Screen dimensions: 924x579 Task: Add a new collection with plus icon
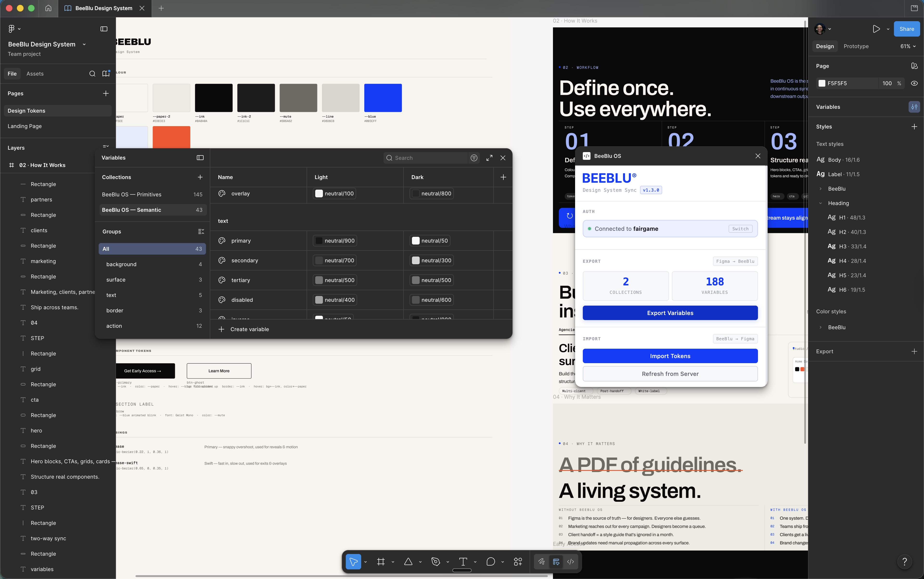(x=200, y=177)
